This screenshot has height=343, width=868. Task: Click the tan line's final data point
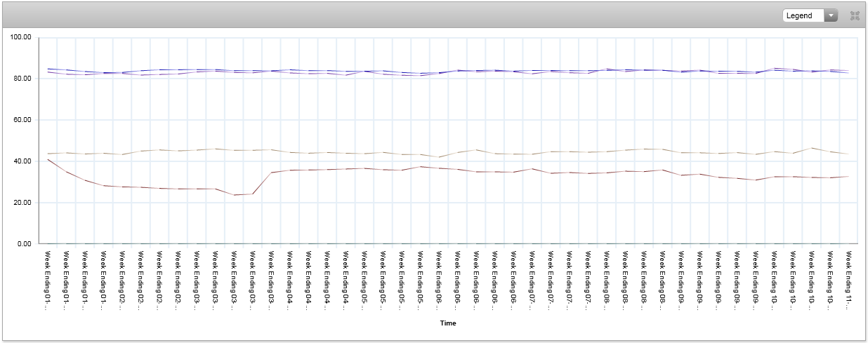pyautogui.click(x=848, y=154)
